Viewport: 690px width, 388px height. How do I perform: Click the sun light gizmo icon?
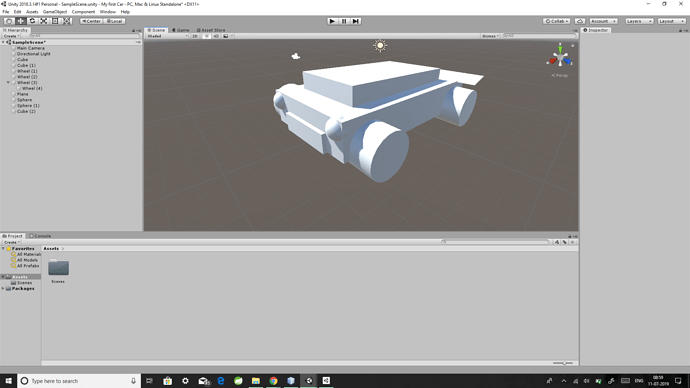click(x=380, y=45)
